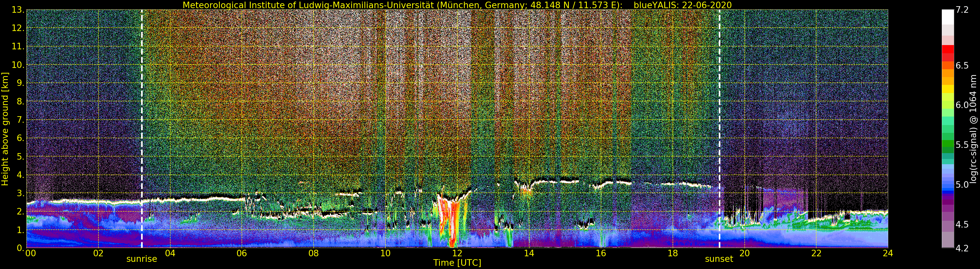This screenshot has width=980, height=269.
Task: Click the height axis tick '3.'
Action: tap(21, 193)
